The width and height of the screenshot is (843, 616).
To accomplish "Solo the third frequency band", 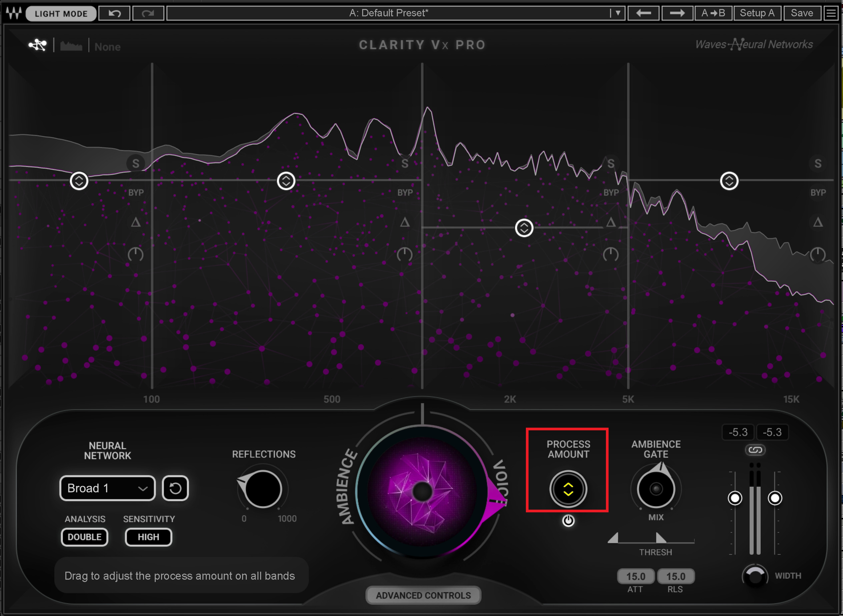I will pos(611,163).
